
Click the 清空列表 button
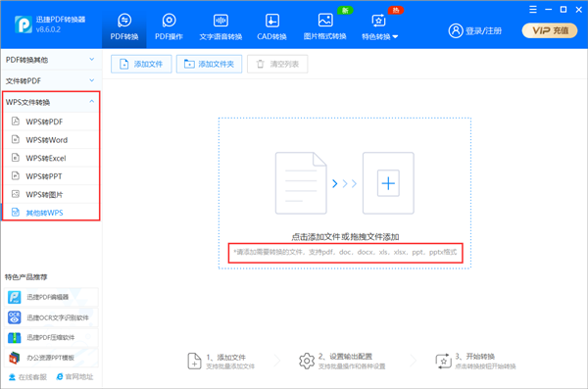tap(277, 64)
